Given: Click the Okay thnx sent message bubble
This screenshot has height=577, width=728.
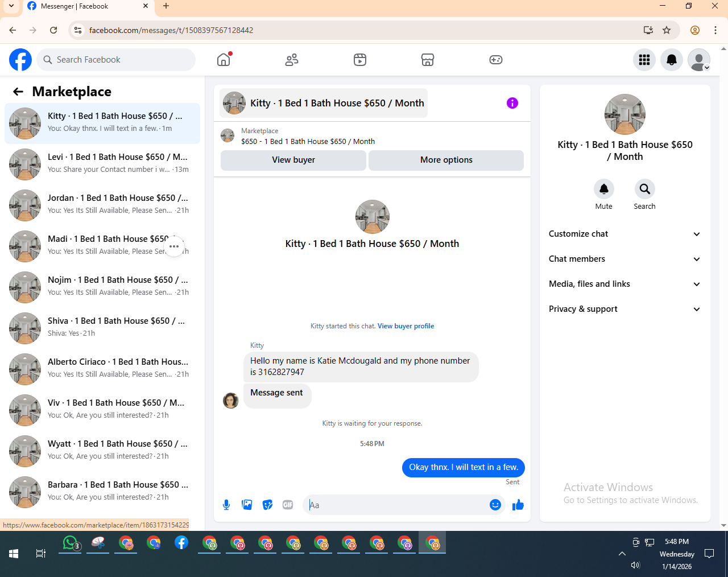Looking at the screenshot, I should 464,467.
